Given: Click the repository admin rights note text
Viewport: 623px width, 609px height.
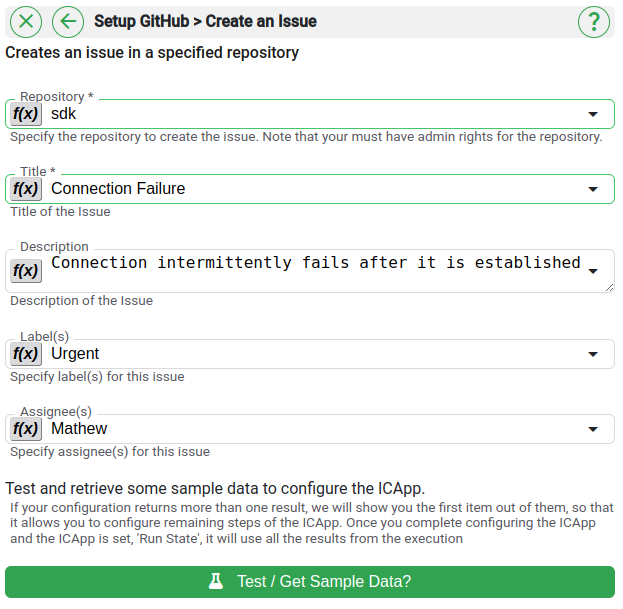Looking at the screenshot, I should pyautogui.click(x=306, y=137).
